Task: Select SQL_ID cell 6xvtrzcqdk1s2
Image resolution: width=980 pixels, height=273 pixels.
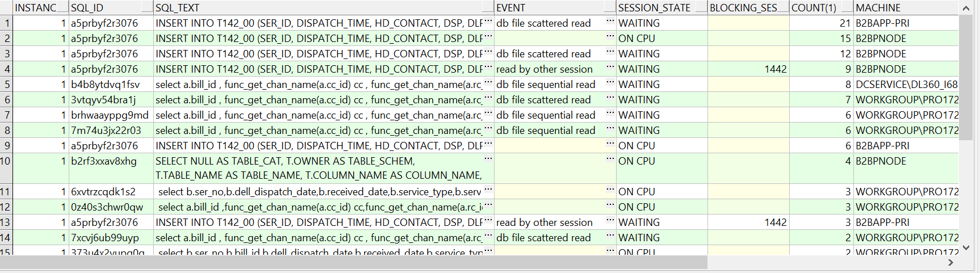Action: coord(111,192)
